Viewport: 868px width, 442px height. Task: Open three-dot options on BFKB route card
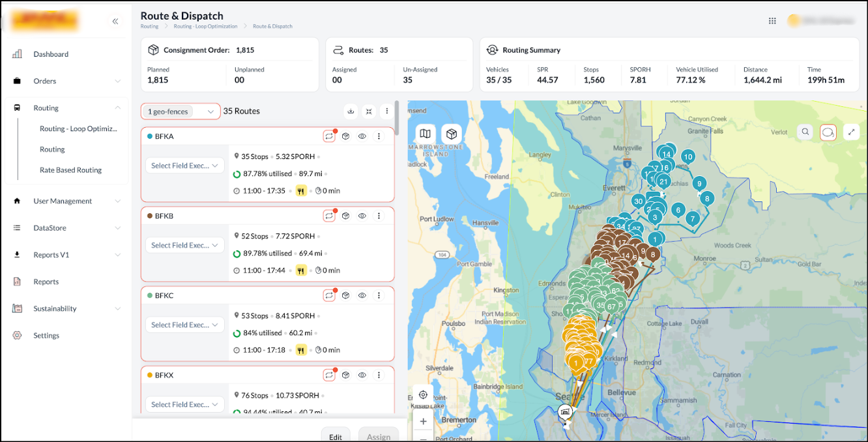pos(379,216)
